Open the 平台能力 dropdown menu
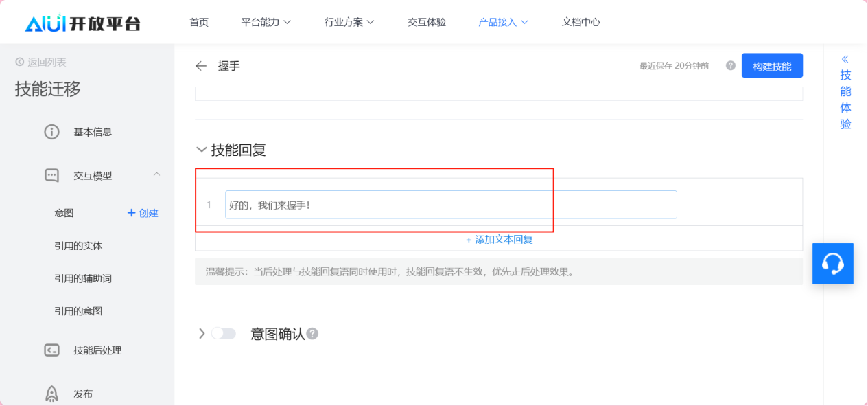The width and height of the screenshot is (868, 406). click(266, 22)
